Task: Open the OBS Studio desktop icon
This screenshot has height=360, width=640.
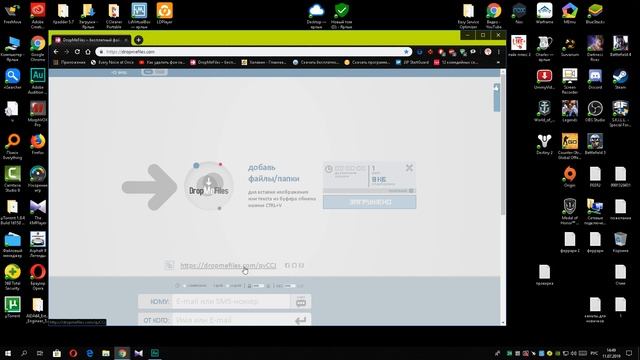Action: tap(595, 112)
